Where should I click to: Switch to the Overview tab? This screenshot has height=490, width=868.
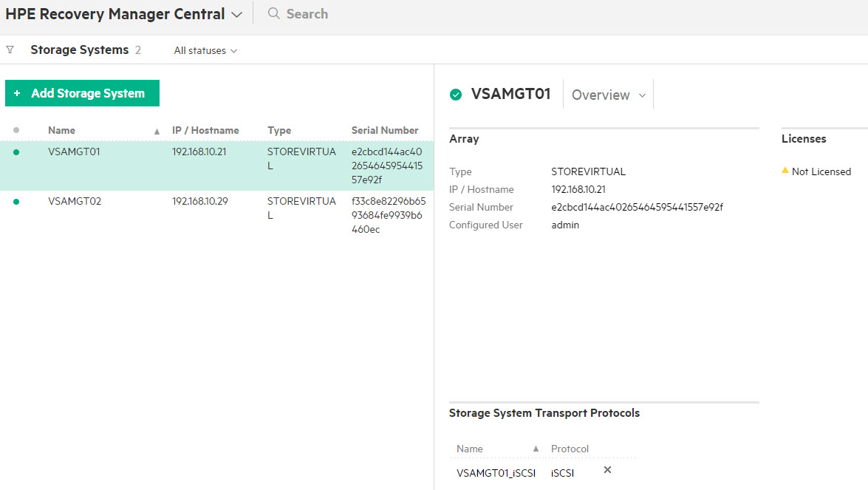[601, 95]
